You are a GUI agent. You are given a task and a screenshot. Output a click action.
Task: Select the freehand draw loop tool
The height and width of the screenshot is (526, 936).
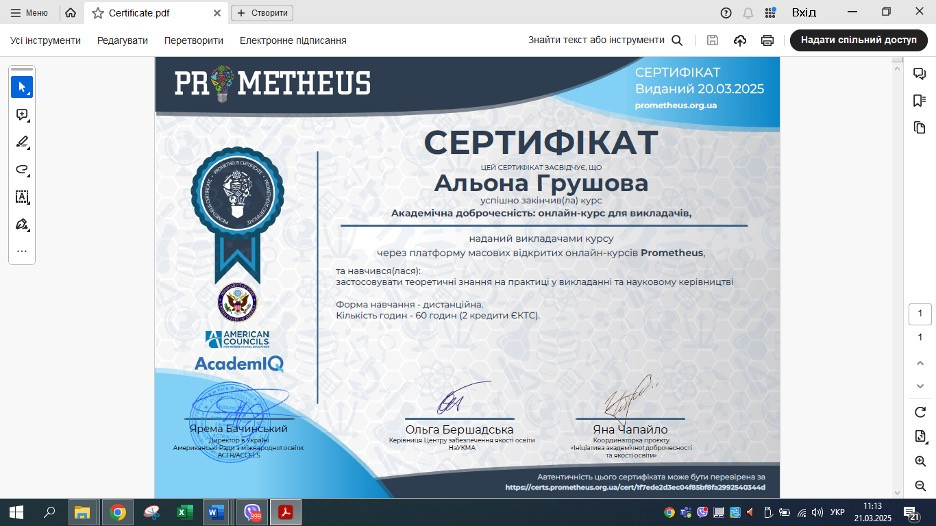(22, 170)
